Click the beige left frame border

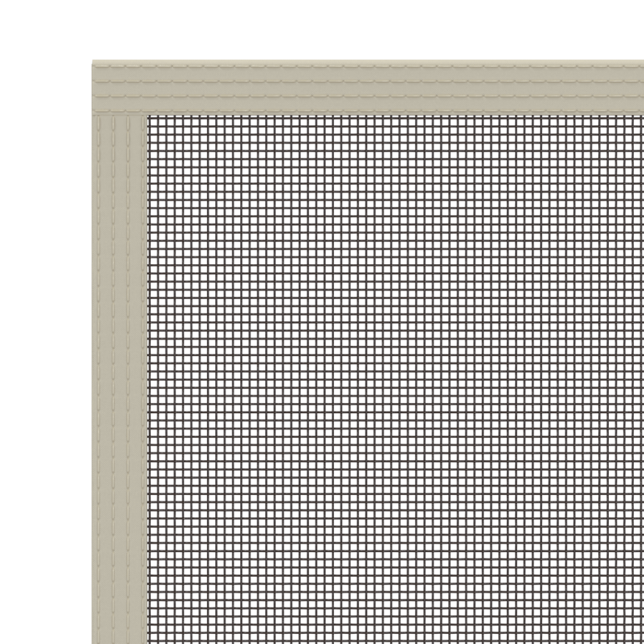(x=119, y=377)
